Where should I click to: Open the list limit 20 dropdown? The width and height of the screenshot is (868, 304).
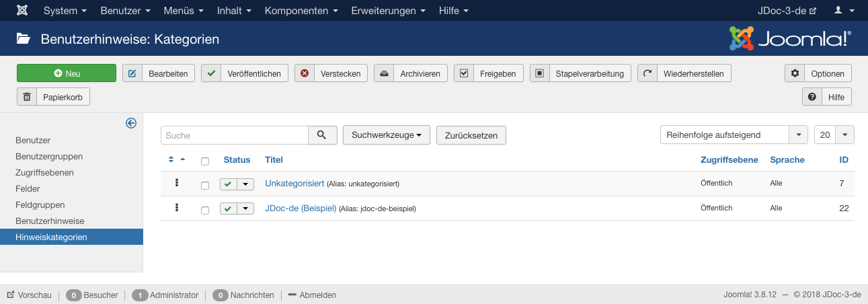[834, 135]
